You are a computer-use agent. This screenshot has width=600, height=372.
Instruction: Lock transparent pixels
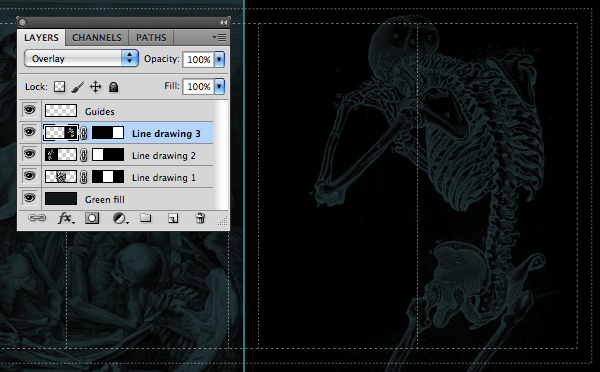pos(59,87)
